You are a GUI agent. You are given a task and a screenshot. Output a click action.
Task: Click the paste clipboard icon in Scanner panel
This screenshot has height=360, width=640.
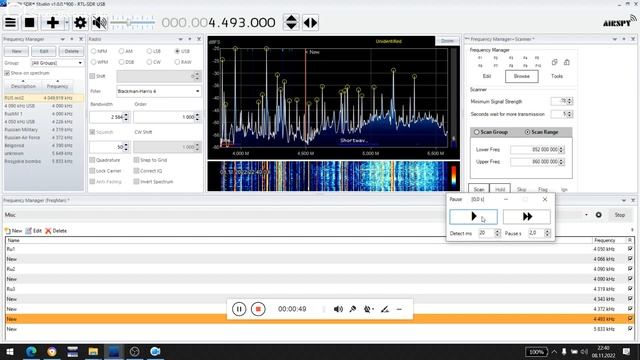coord(567,62)
